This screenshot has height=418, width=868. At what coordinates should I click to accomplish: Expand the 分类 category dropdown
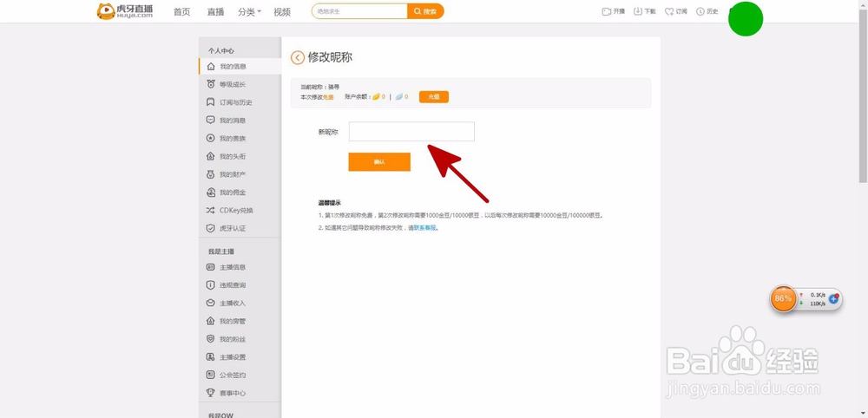(250, 11)
